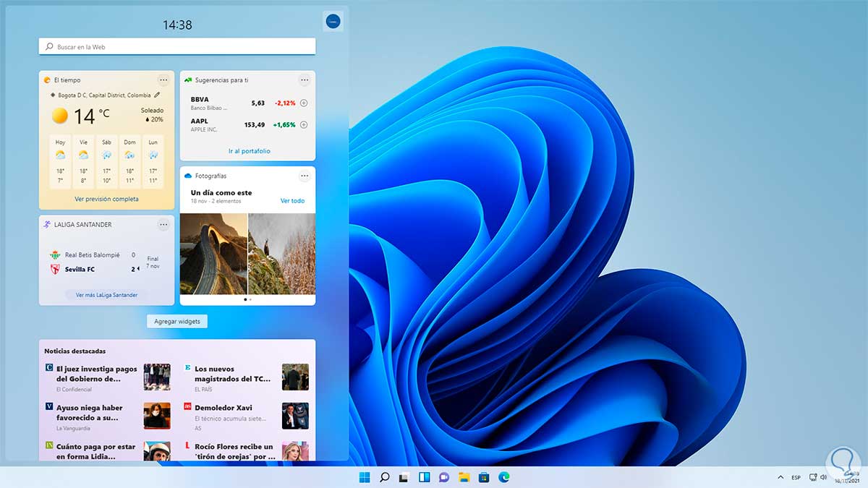The width and height of the screenshot is (868, 488).
Task: Open Ayuso niega haber favorecido article
Action: pos(90,413)
